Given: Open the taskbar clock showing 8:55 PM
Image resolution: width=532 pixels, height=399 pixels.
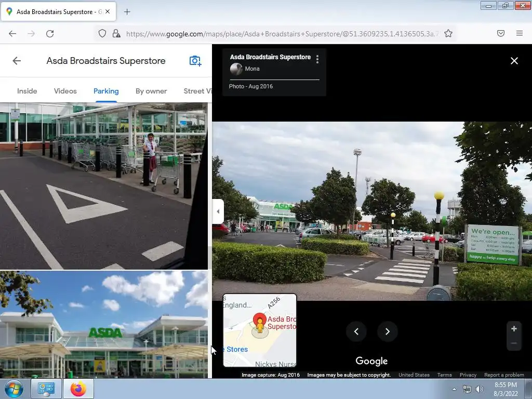Looking at the screenshot, I should (506, 389).
